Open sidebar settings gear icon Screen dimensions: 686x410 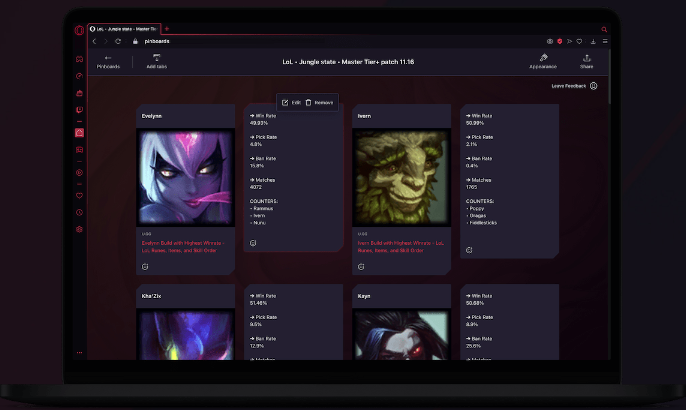(79, 229)
